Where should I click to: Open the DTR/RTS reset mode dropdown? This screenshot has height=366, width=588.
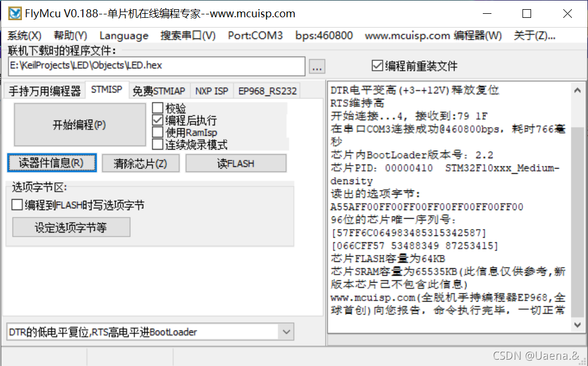[x=286, y=331]
